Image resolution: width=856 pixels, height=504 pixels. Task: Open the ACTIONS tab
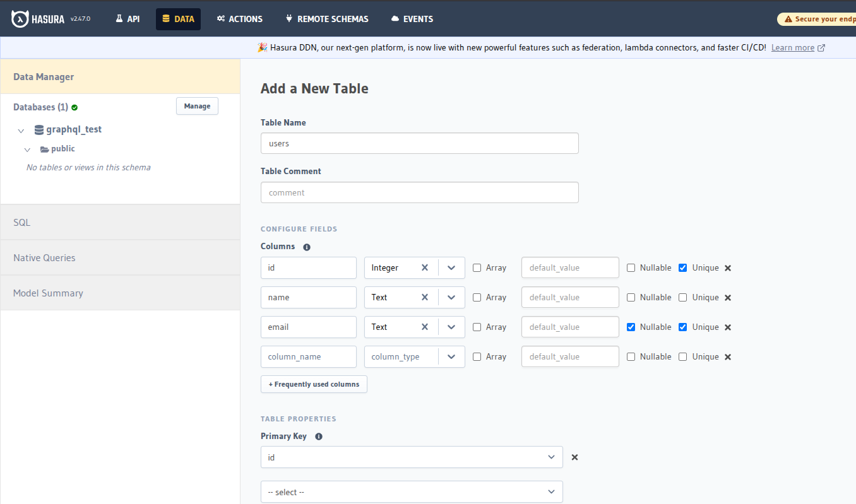pyautogui.click(x=239, y=19)
